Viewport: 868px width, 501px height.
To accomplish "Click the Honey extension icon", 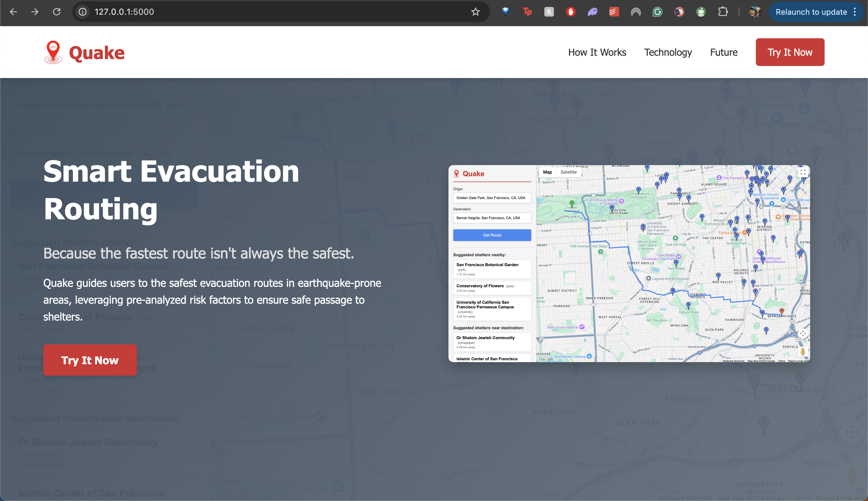I will click(549, 12).
